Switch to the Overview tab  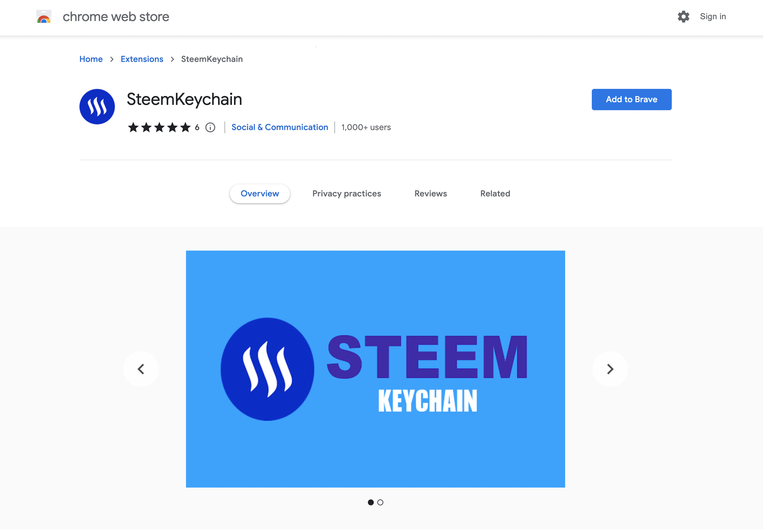[259, 193]
